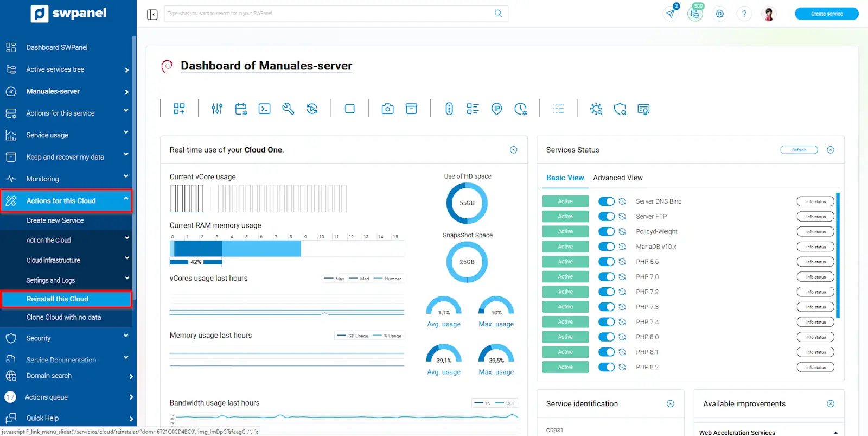Open the balance coins icon showing 500
This screenshot has width=868, height=436.
[x=695, y=14]
